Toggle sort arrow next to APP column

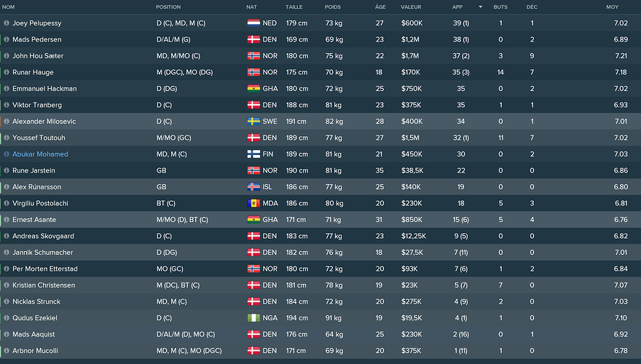480,7
